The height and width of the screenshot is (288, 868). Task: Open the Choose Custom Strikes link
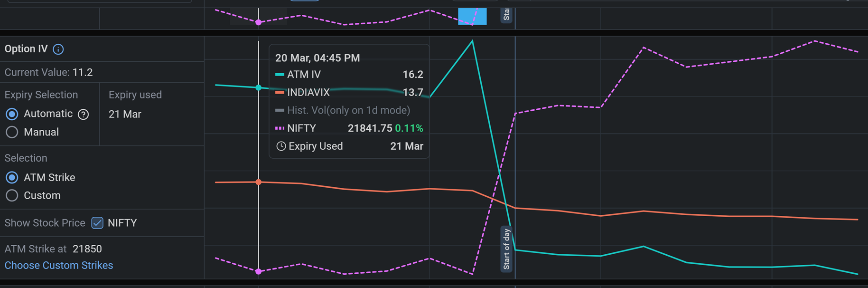(59, 266)
